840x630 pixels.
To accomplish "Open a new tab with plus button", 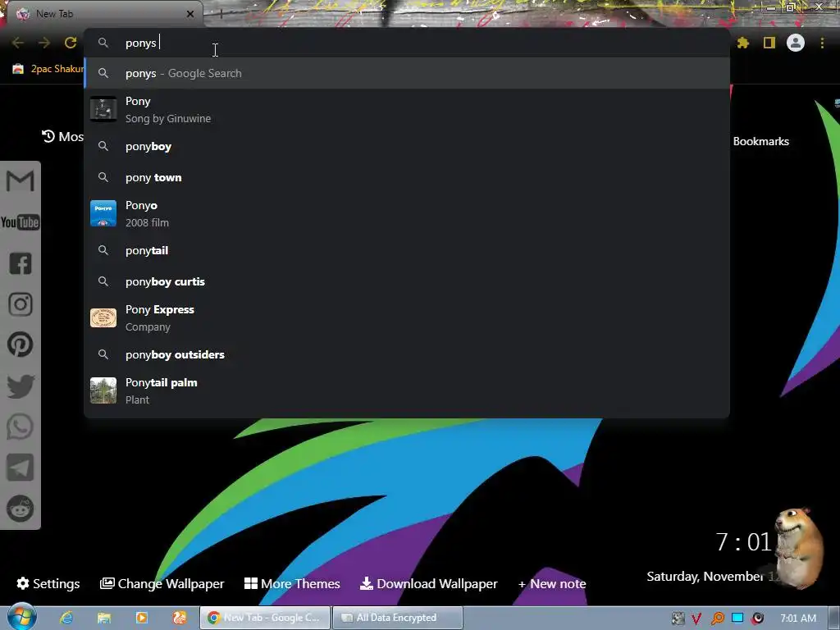I will (x=221, y=14).
